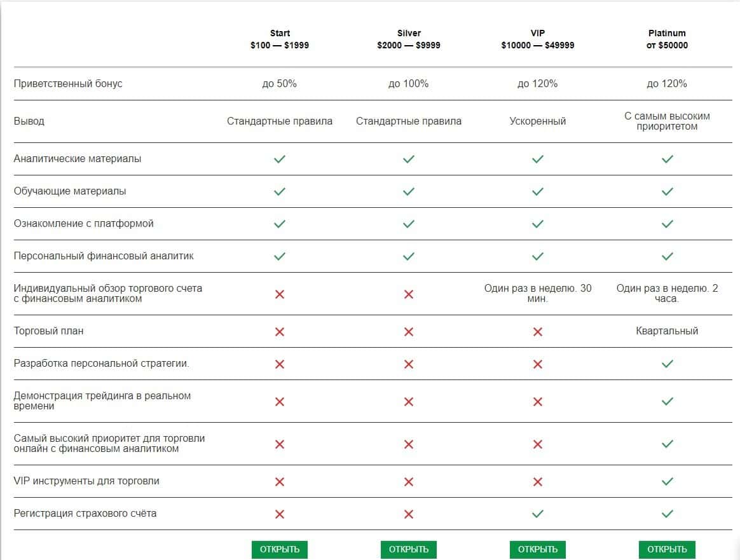
Task: Select the Silver $2000 — $9999 column header
Action: click(409, 39)
